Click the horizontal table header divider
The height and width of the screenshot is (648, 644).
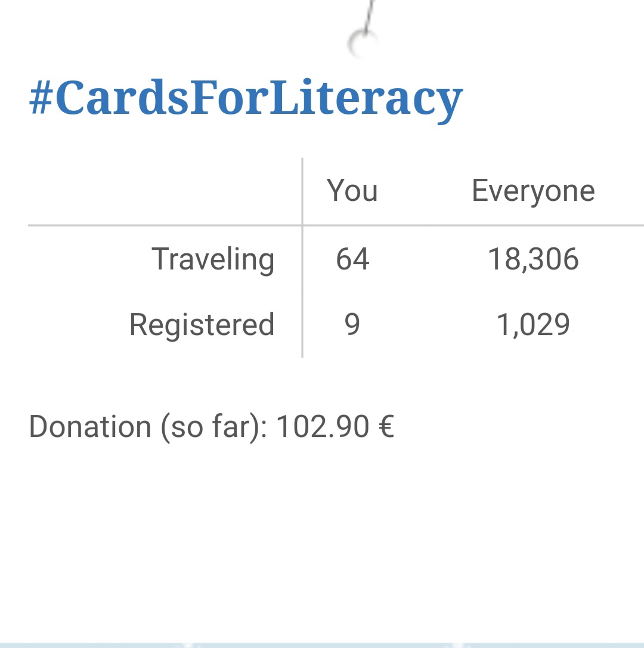click(x=336, y=225)
